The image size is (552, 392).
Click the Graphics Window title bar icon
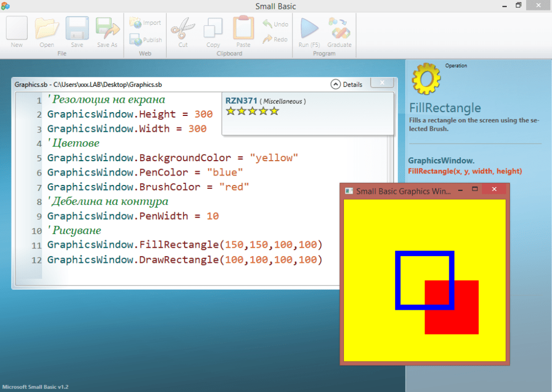coord(349,191)
